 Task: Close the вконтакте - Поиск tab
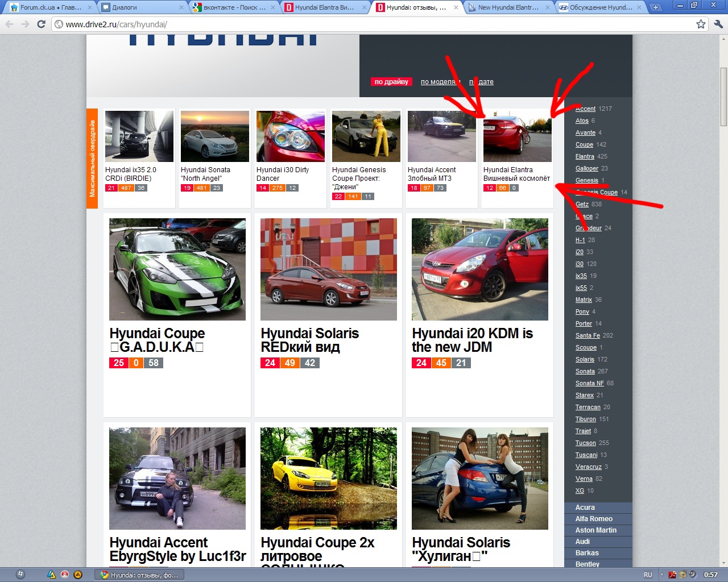pos(273,7)
